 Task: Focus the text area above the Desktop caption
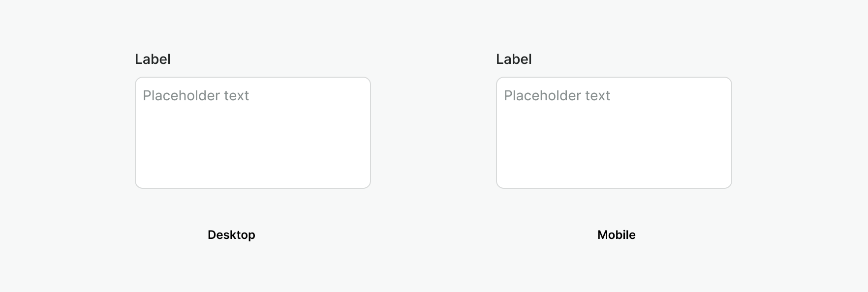252,133
